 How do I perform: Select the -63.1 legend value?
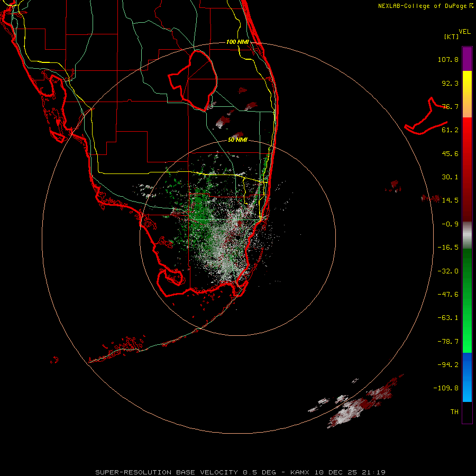coord(448,318)
